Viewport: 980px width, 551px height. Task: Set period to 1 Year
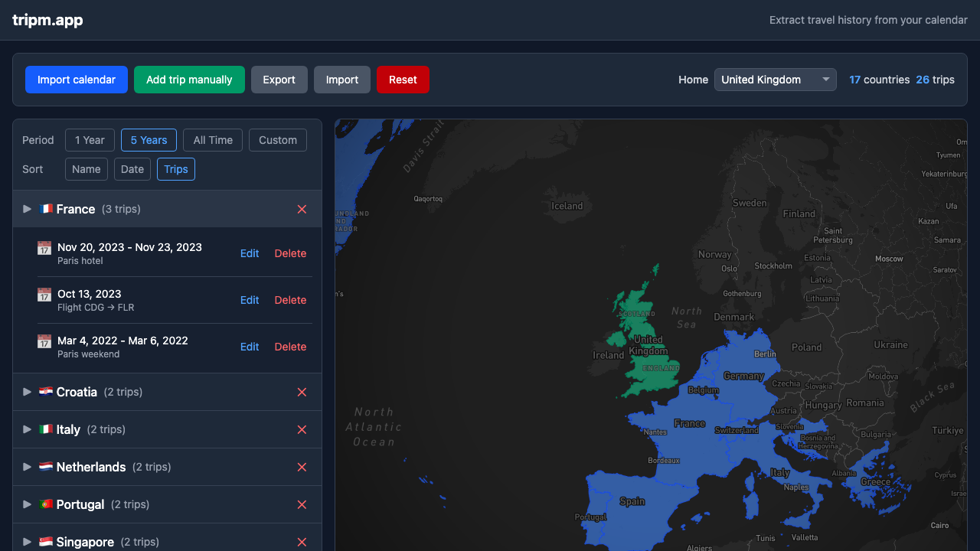(90, 140)
